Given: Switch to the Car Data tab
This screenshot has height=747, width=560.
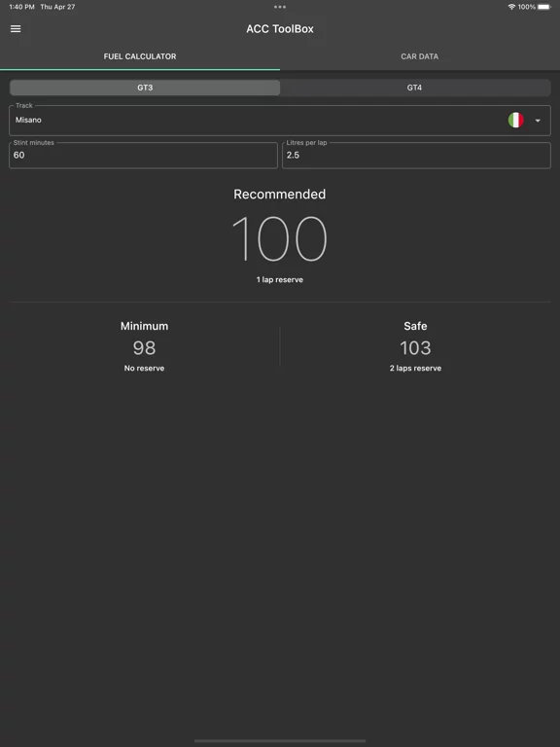Looking at the screenshot, I should (x=420, y=56).
